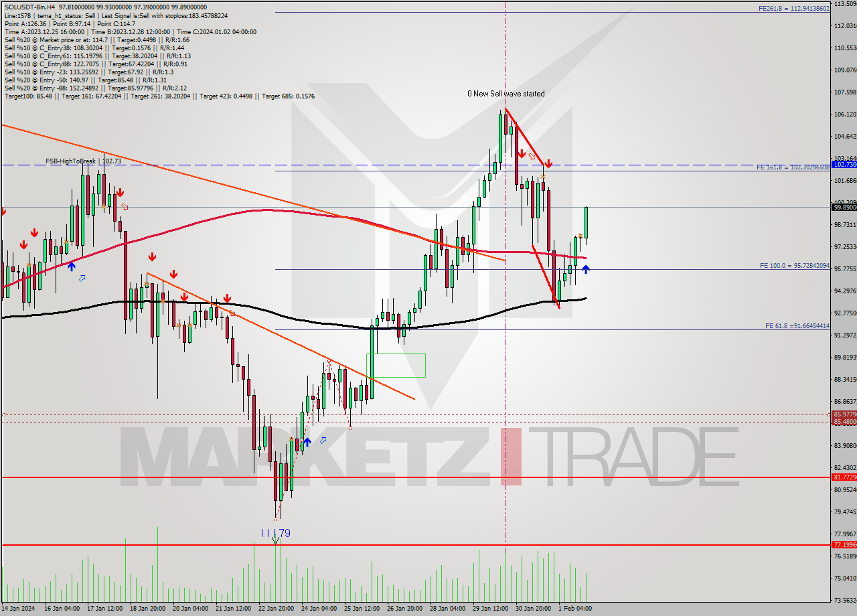Select the 'FSB-HighToBreak | 102.73' label
857x616 pixels.
(83, 161)
